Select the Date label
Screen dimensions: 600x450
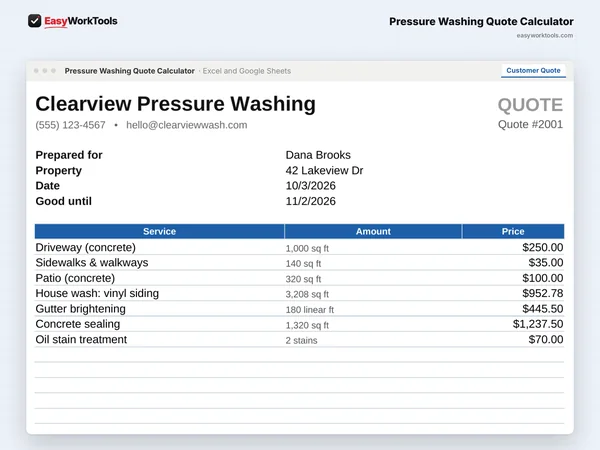click(x=47, y=186)
